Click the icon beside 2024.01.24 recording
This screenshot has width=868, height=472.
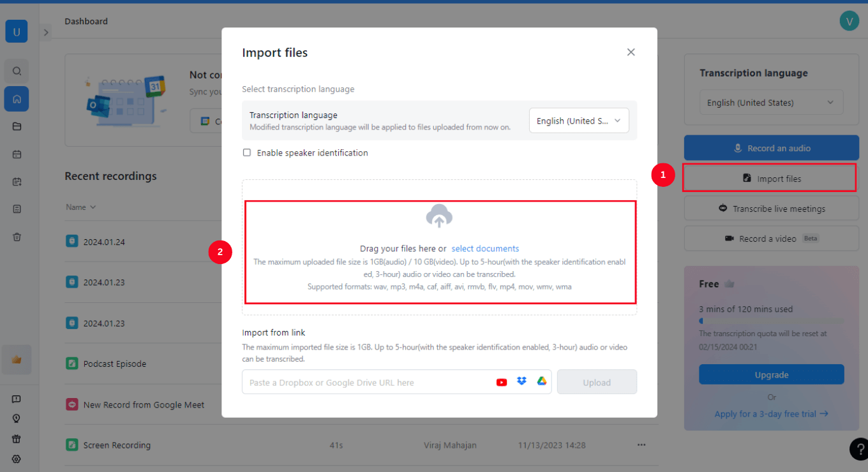click(x=72, y=242)
